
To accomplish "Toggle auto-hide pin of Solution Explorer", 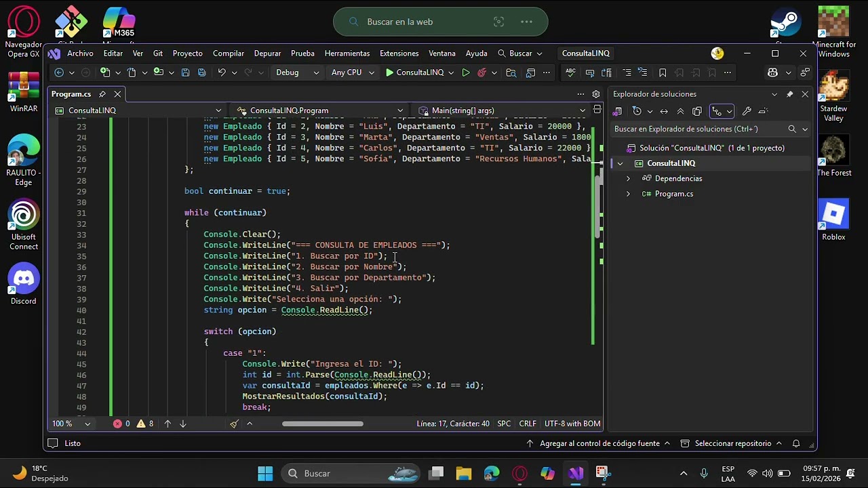I will [x=789, y=94].
